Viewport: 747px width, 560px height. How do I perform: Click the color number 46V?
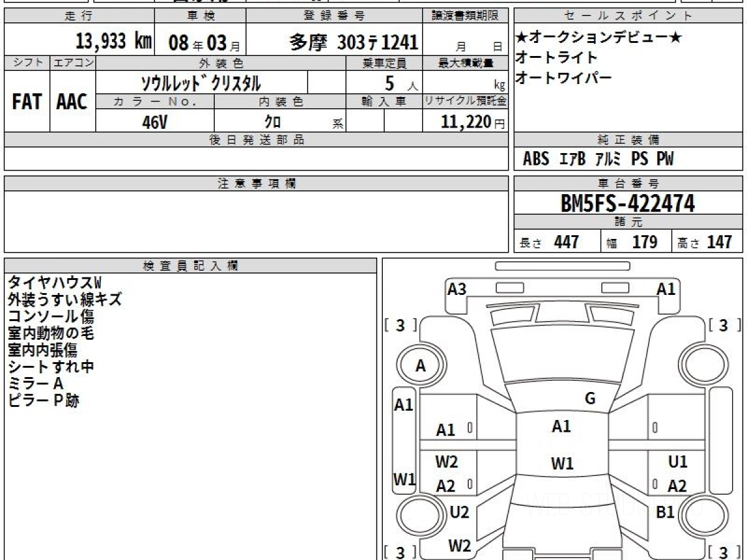pos(154,123)
